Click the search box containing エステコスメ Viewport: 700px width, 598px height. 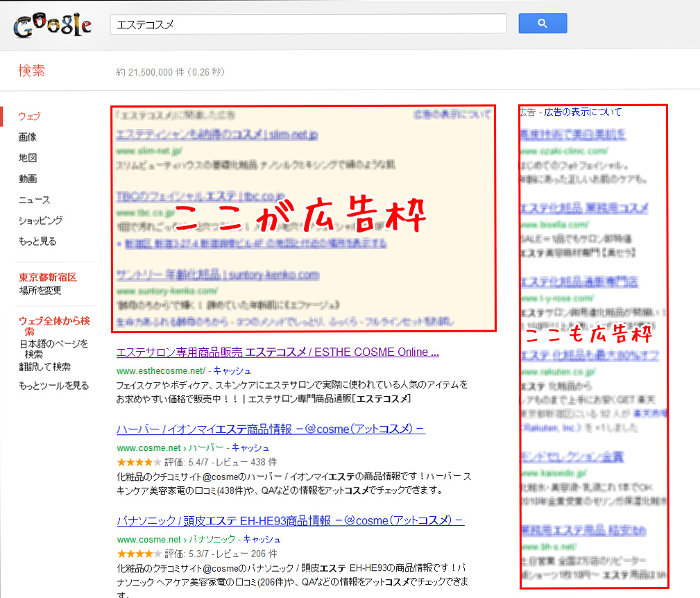click(x=308, y=24)
